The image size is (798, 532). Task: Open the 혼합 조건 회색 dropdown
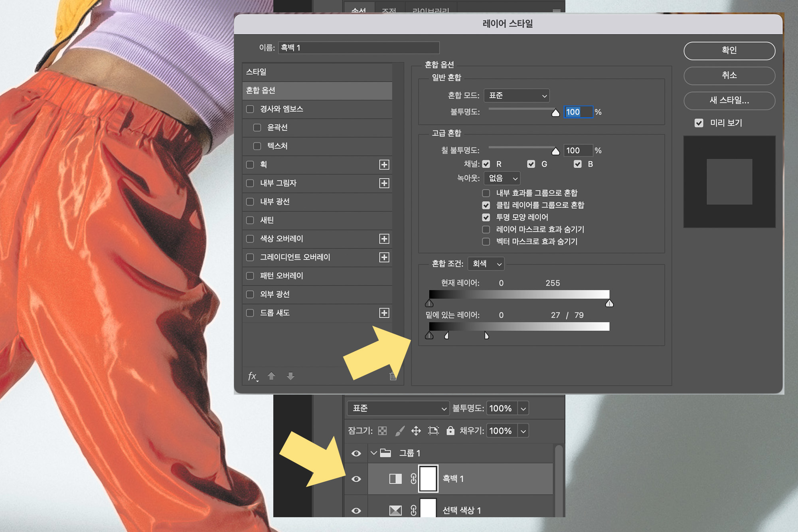coord(486,263)
